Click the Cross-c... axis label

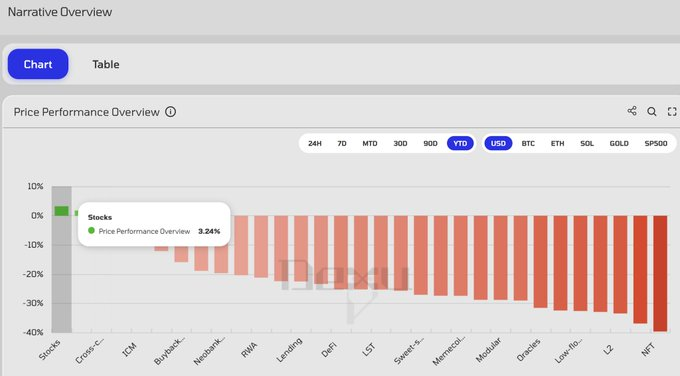coord(89,351)
